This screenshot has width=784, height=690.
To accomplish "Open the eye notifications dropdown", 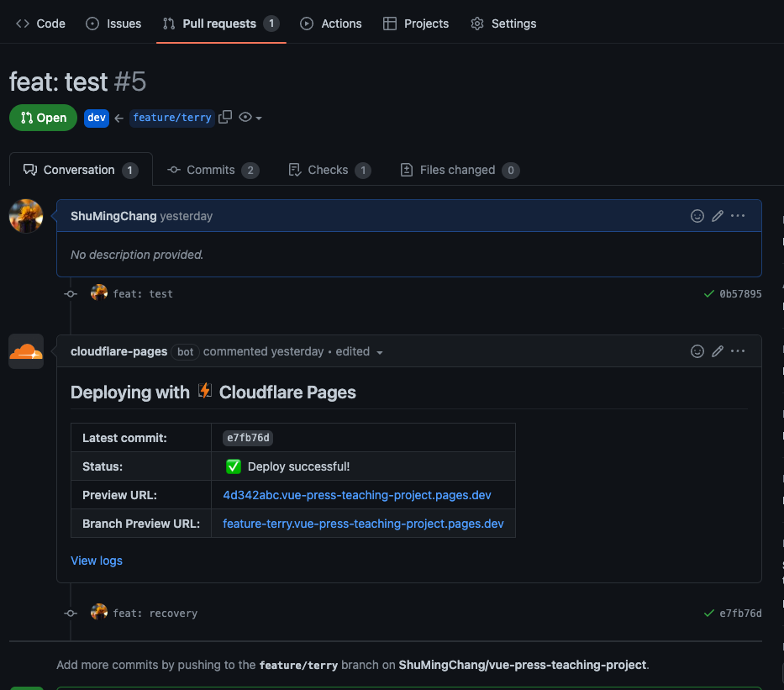I will click(x=250, y=117).
